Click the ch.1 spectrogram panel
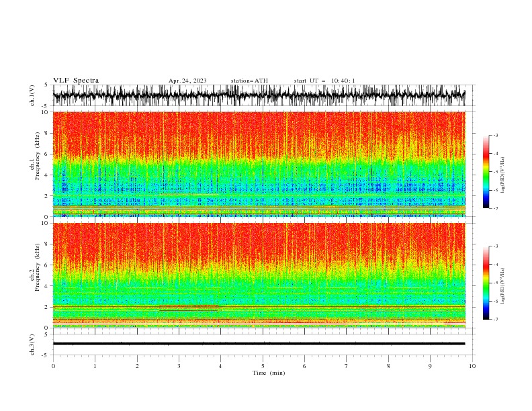Image resolution: width=532 pixels, height=411 pixels. pos(259,164)
